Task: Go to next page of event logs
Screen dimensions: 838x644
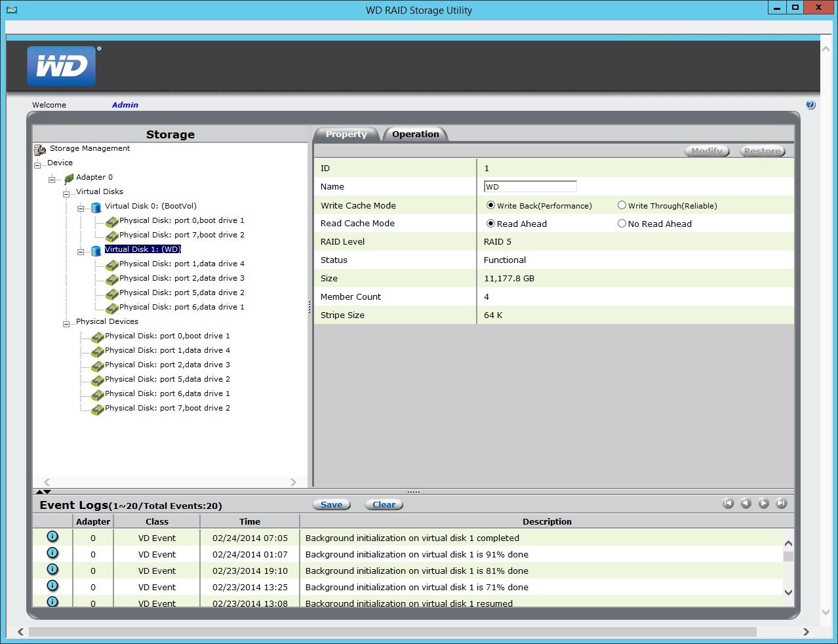Action: point(763,503)
